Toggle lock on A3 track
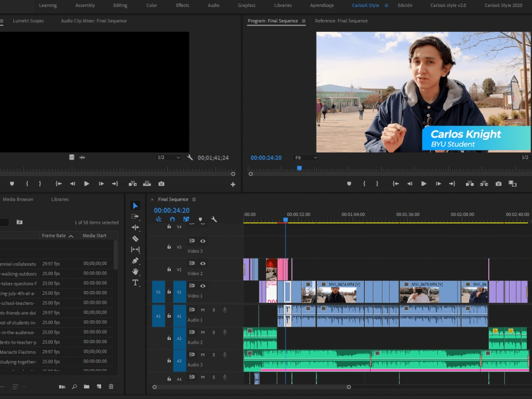The image size is (532, 399). [169, 360]
